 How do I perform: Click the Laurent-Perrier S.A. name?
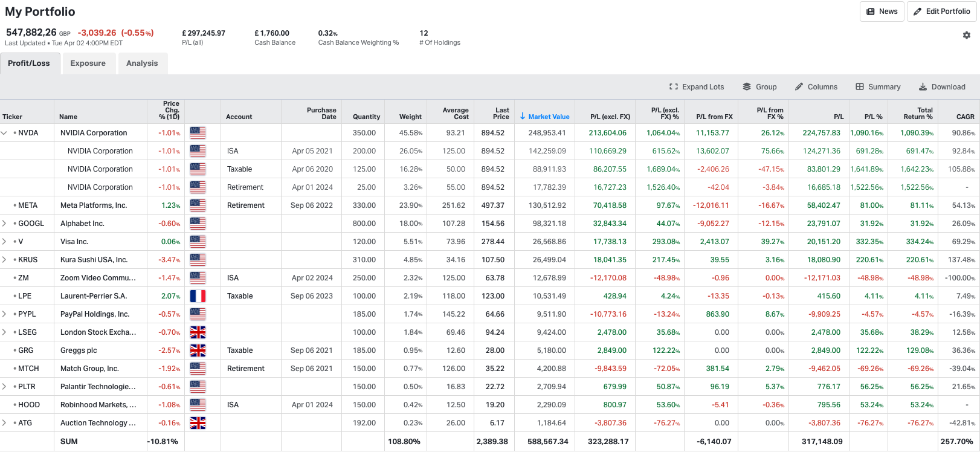click(94, 296)
